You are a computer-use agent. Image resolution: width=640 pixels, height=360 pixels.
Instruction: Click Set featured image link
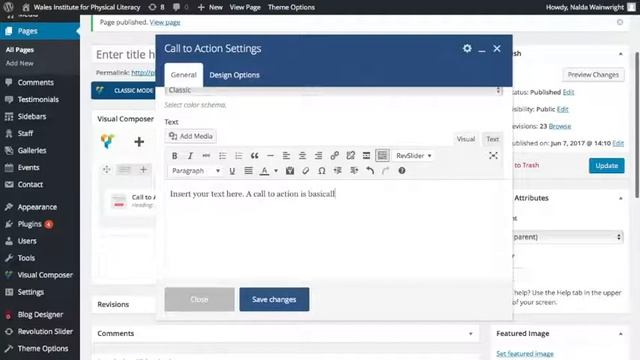click(x=525, y=353)
